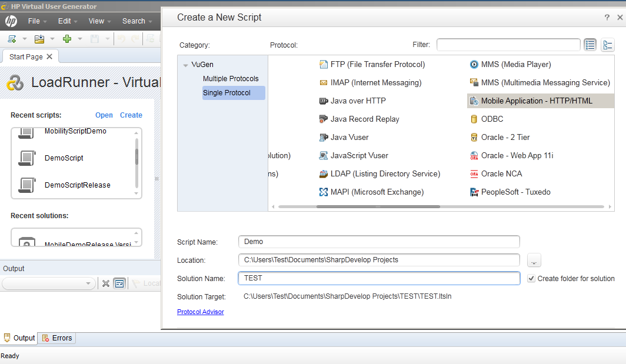
Task: Click the green plus Add icon
Action: [67, 39]
